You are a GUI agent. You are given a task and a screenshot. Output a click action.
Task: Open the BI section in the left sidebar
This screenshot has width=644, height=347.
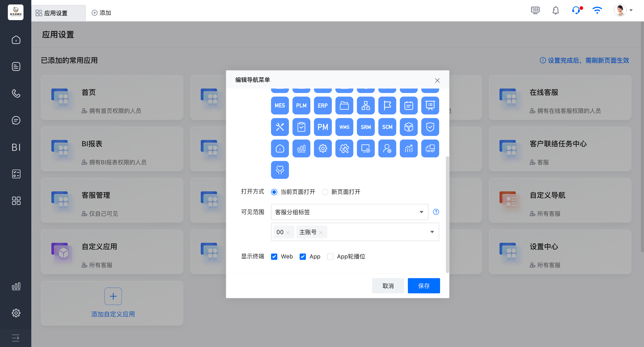point(16,147)
